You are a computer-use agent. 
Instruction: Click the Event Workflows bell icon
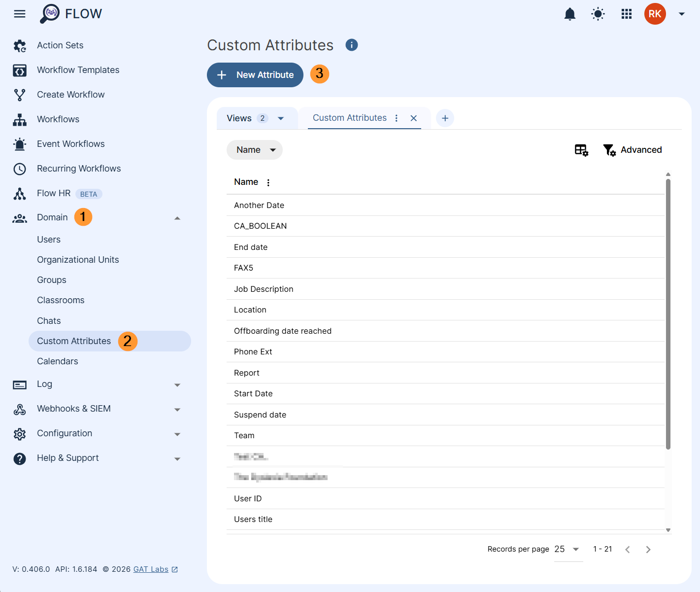(x=19, y=144)
